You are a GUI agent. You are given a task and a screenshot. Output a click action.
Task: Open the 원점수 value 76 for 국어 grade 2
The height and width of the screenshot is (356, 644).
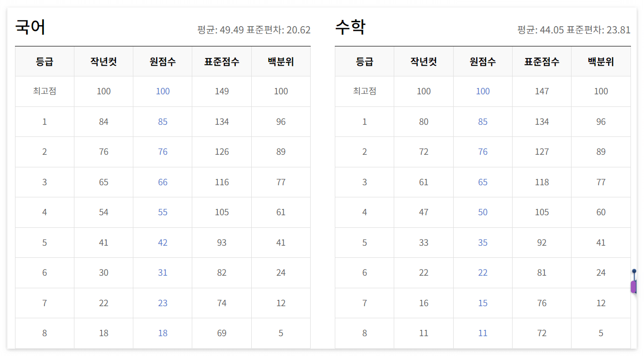coord(162,151)
